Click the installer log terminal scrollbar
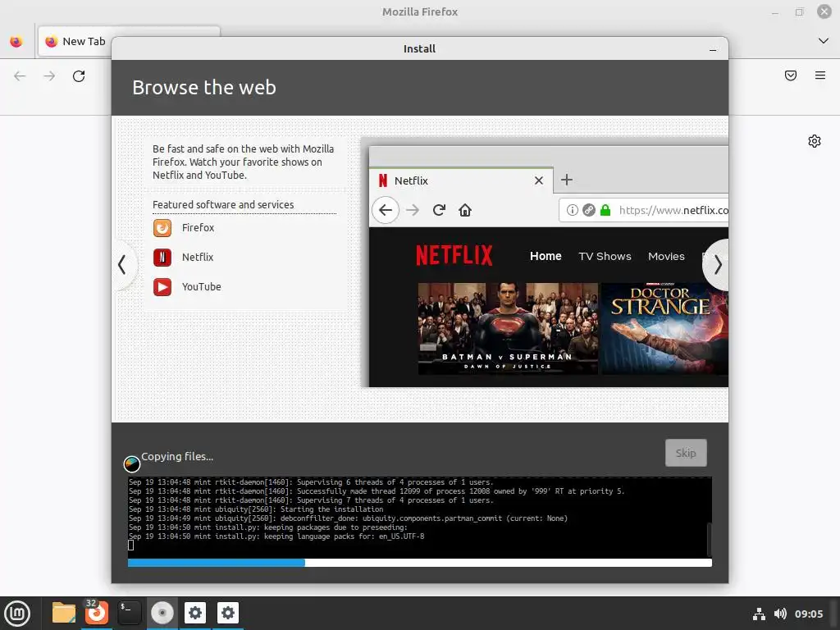 [709, 540]
